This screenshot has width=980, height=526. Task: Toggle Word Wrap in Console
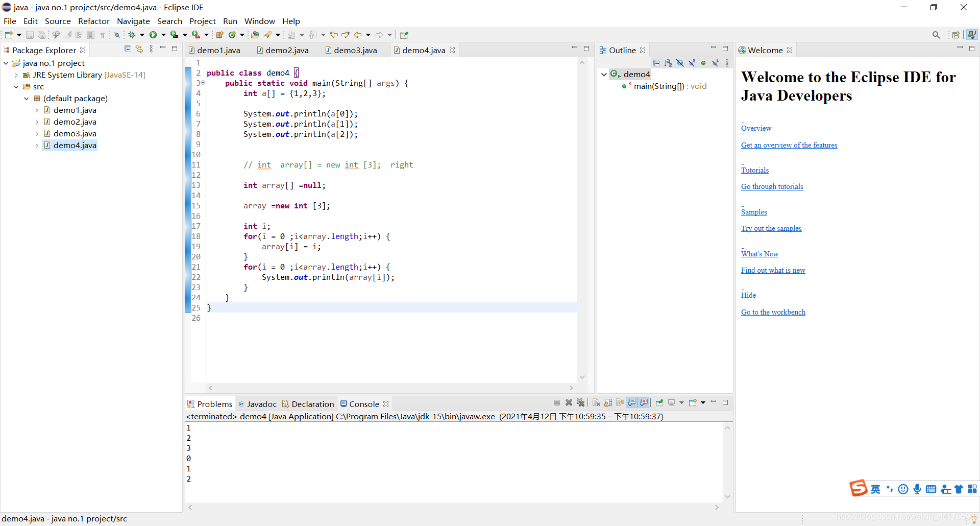point(620,402)
